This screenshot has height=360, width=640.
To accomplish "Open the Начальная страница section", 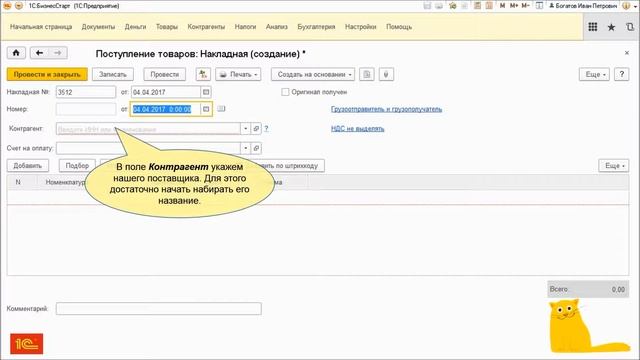I will (x=41, y=27).
